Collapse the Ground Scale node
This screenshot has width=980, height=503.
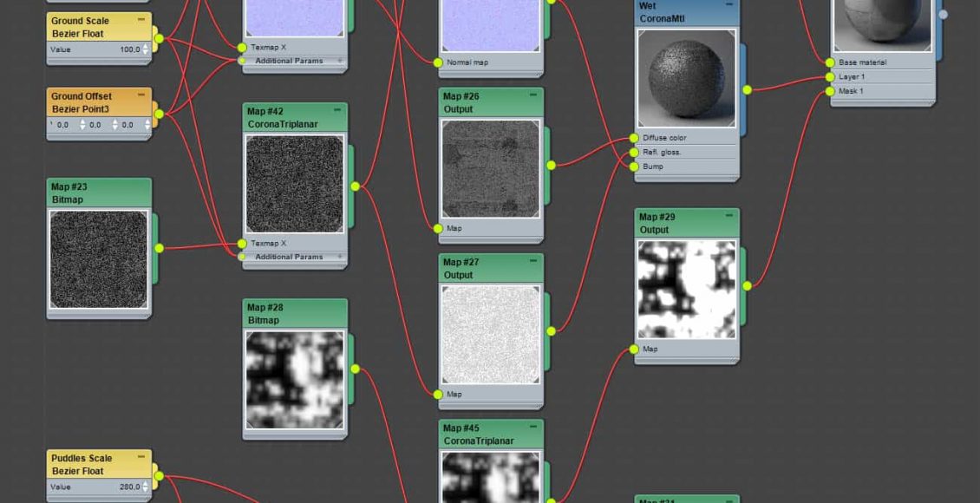[x=141, y=20]
